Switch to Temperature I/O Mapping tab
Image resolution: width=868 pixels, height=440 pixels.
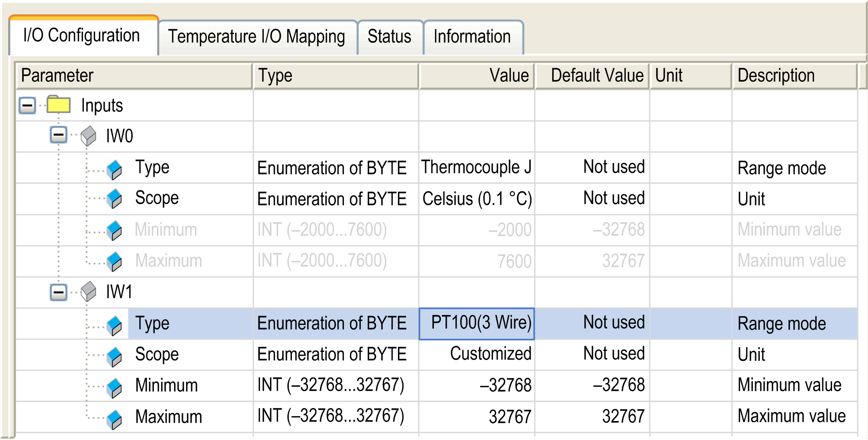click(257, 37)
